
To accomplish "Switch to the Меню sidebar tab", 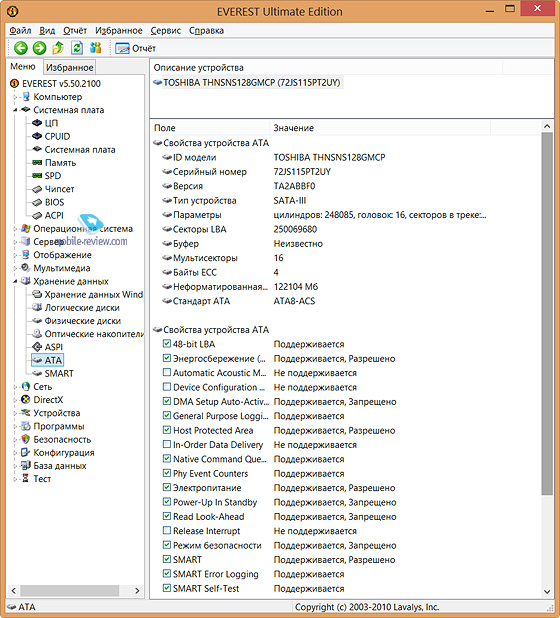I will click(x=23, y=67).
